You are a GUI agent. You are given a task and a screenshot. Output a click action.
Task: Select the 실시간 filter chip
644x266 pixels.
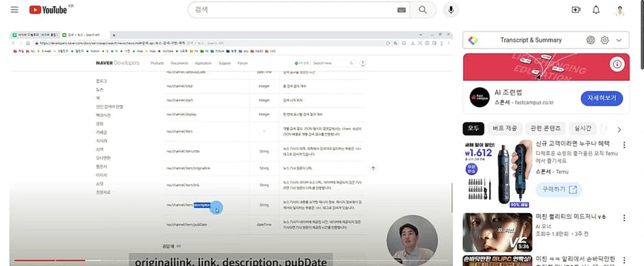(583, 129)
